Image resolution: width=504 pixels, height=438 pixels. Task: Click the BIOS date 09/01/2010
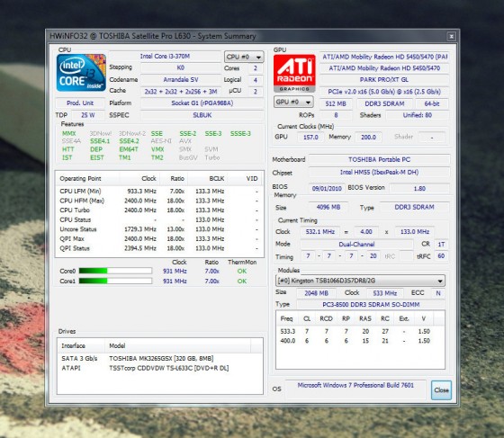[327, 188]
